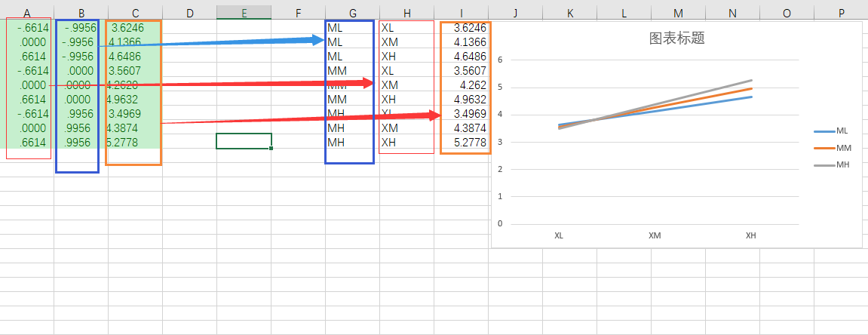
Task: Select column G header
Action: coord(352,13)
